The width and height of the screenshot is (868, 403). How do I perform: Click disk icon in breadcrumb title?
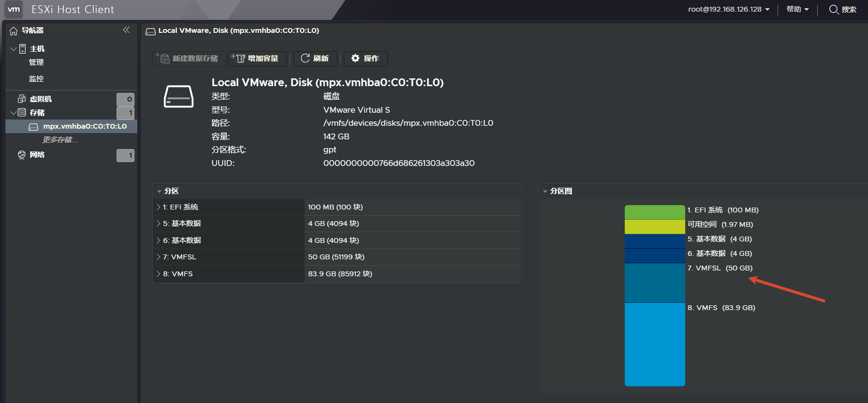tap(150, 31)
